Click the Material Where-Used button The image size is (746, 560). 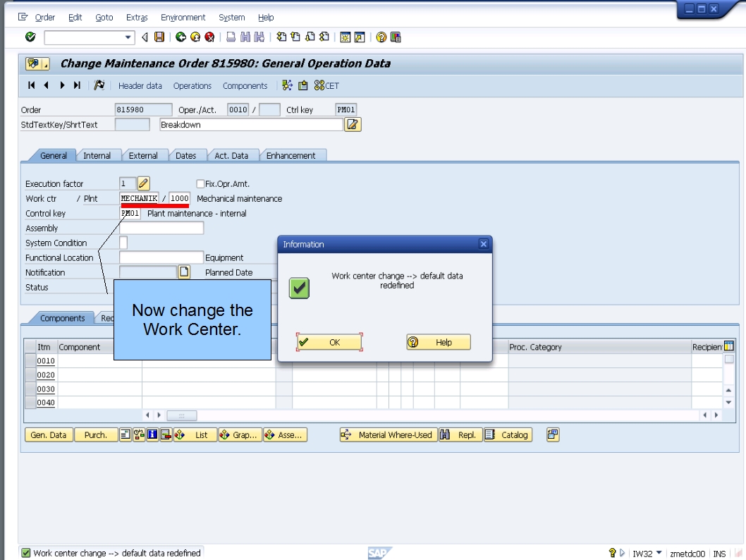(x=387, y=434)
